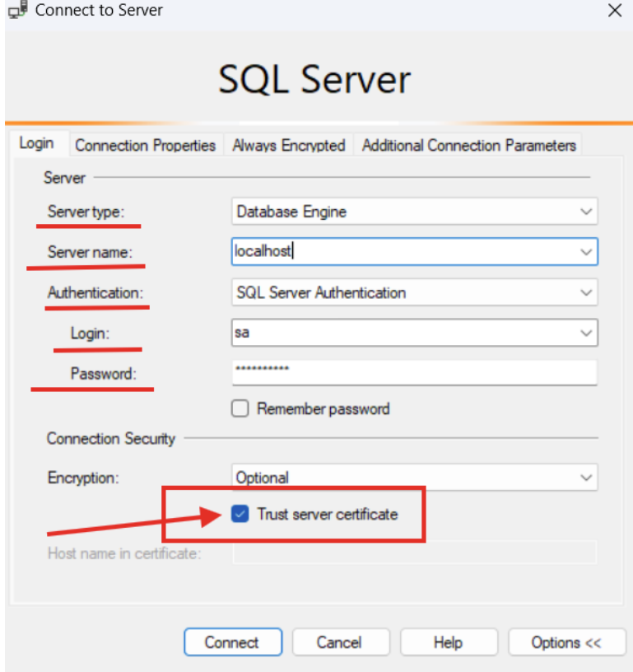Enable the Remember password checkbox
The image size is (633, 672).
tap(240, 409)
